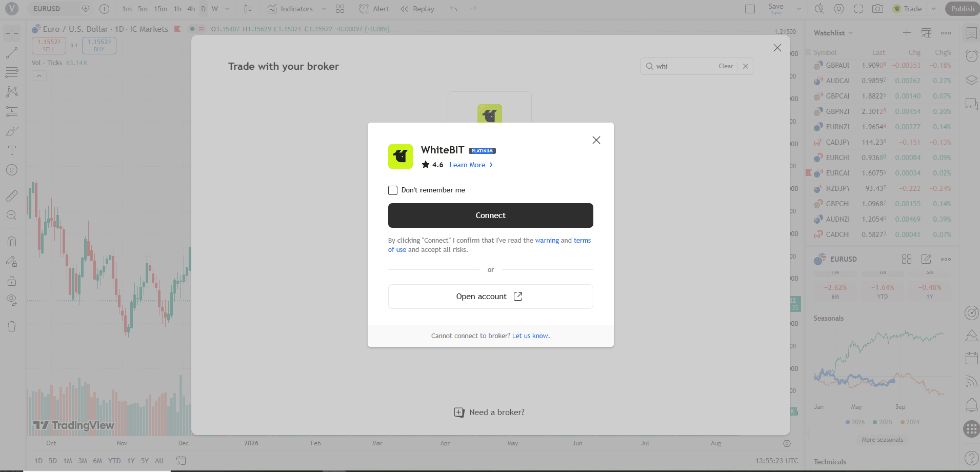
Task: Redo the last chart action
Action: [473, 9]
